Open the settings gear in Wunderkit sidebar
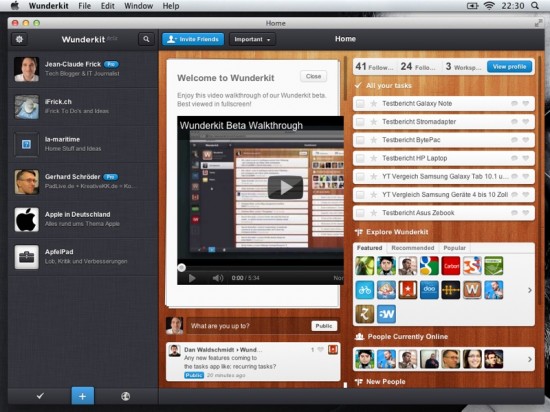This screenshot has height=412, width=550. [19, 39]
